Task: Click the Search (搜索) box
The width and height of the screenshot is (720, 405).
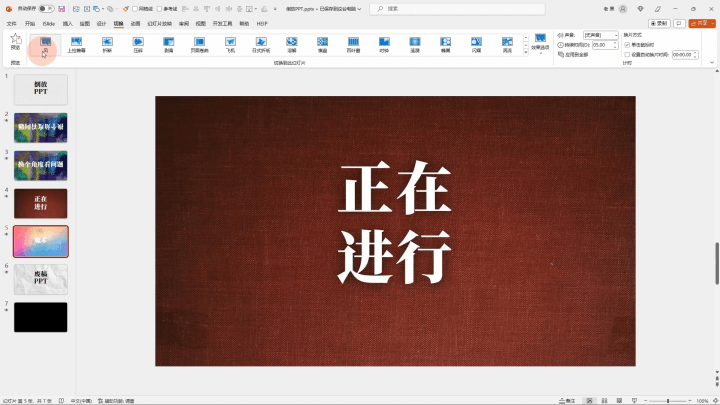Action: (457, 9)
